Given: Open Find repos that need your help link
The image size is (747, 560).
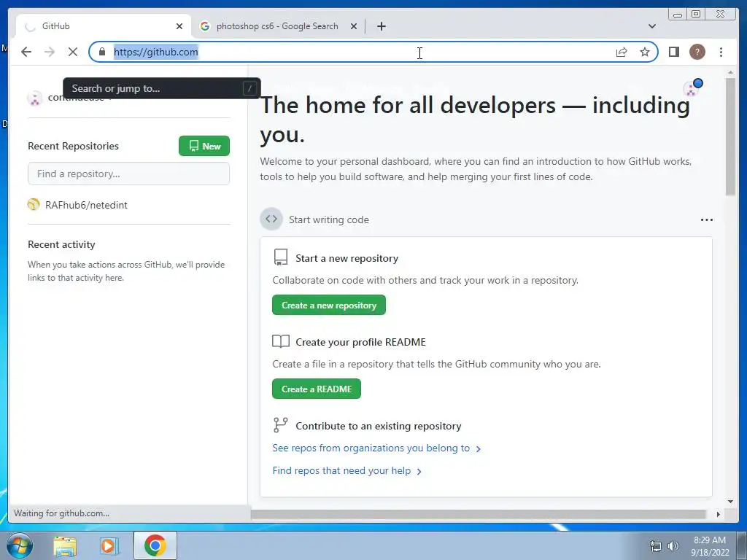Looking at the screenshot, I should [x=347, y=470].
